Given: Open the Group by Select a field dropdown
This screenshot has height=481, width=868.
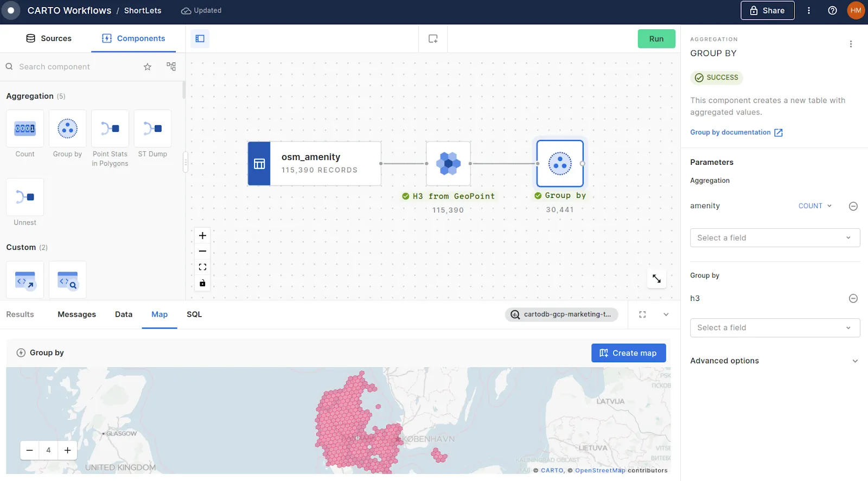Looking at the screenshot, I should tap(775, 328).
